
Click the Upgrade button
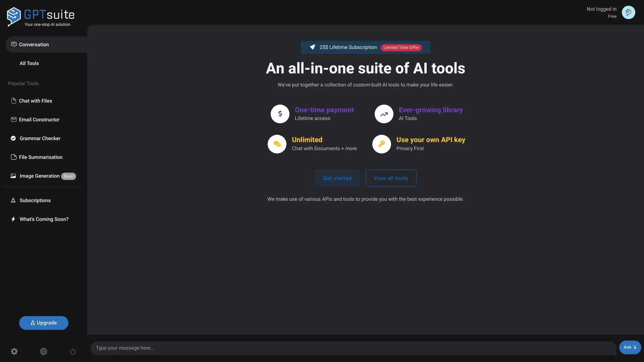tap(43, 322)
